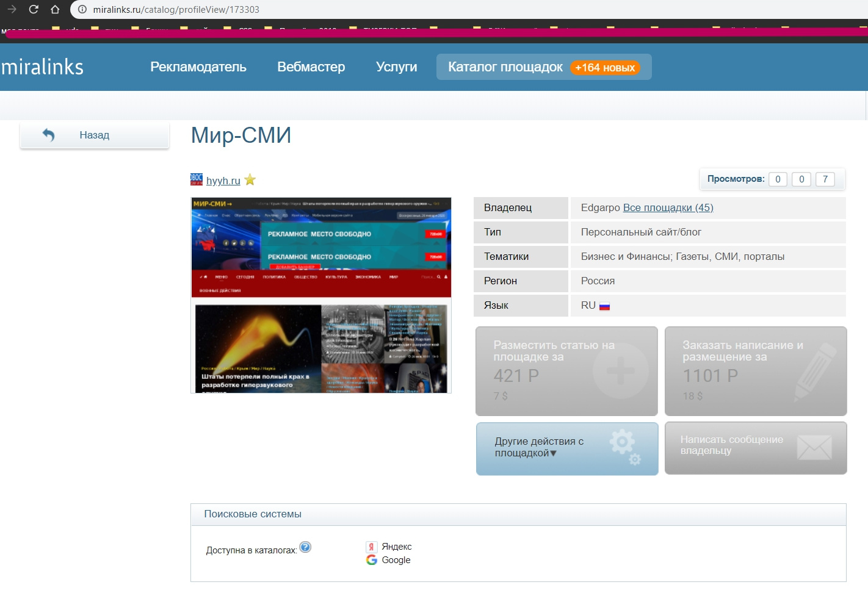868x593 pixels.
Task: Click the gears icon on Другие действия
Action: click(x=626, y=447)
